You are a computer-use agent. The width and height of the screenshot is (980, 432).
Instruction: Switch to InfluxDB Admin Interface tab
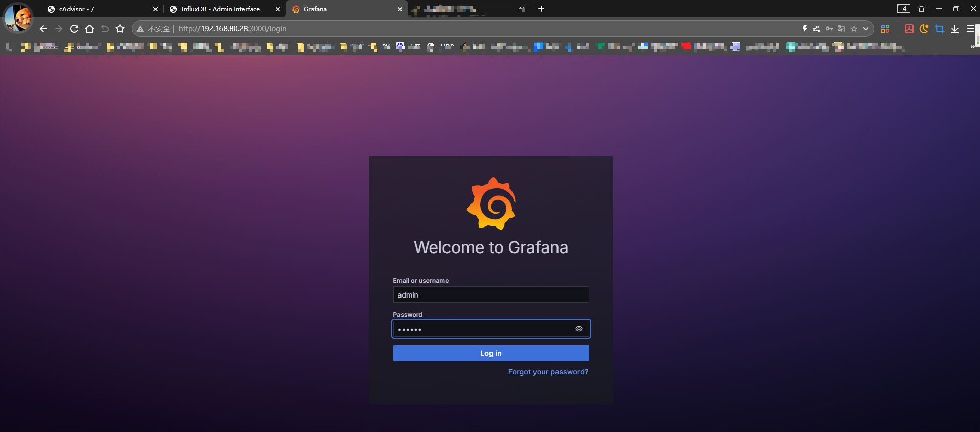tap(225, 9)
